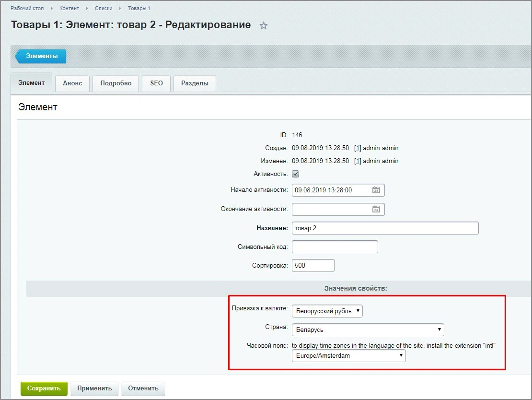The width and height of the screenshot is (532, 400).
Task: Open Контент breadcrumb link
Action: tap(69, 8)
